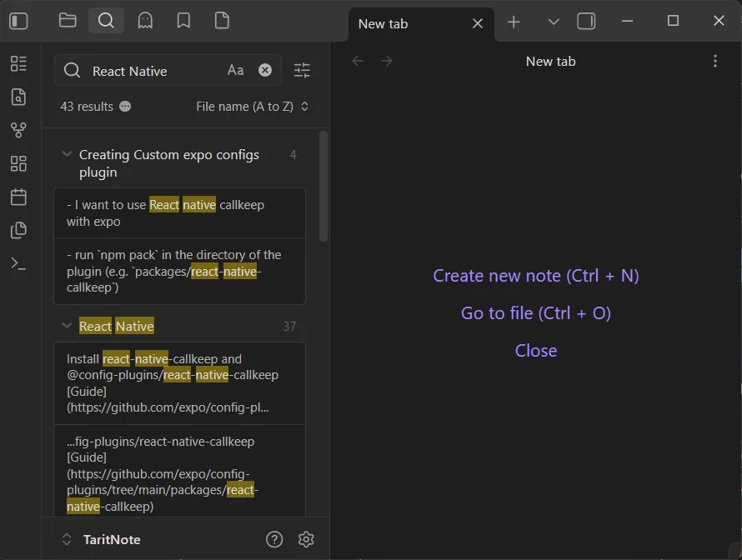Collapse 'Creating Custom expo configs plugin' results

coord(67,155)
